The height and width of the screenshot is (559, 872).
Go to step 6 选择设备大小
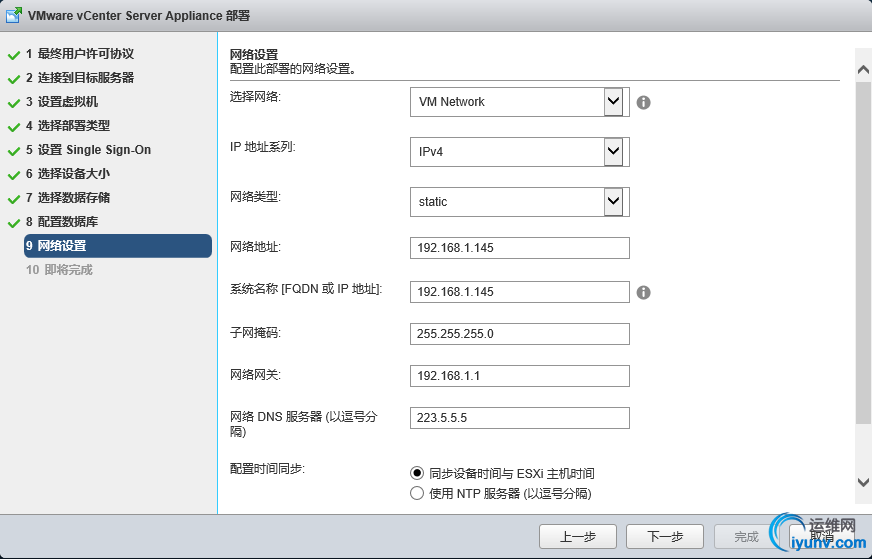pos(67,174)
